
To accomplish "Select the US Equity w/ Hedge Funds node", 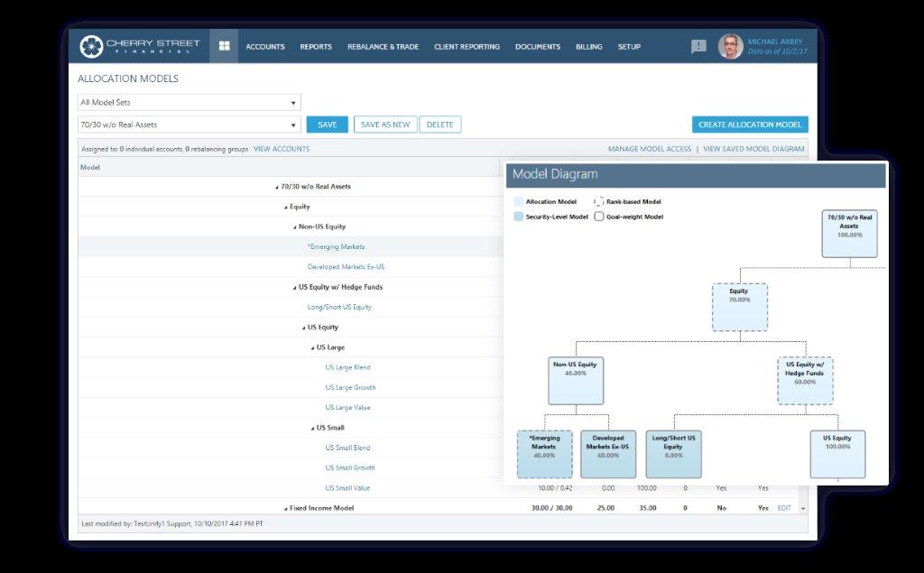I will tap(805, 381).
